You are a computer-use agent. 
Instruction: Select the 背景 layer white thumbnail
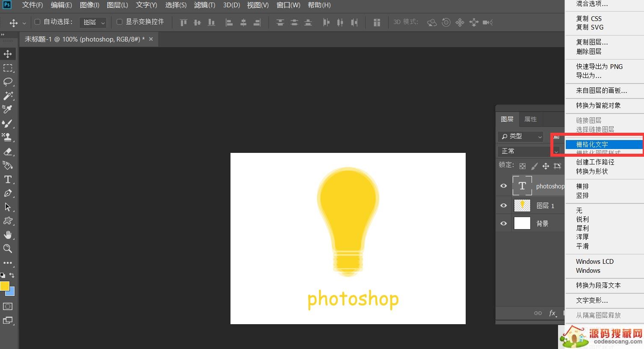522,223
